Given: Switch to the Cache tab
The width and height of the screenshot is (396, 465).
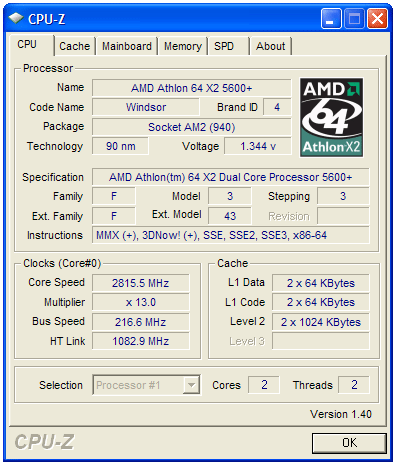Looking at the screenshot, I should (x=75, y=46).
